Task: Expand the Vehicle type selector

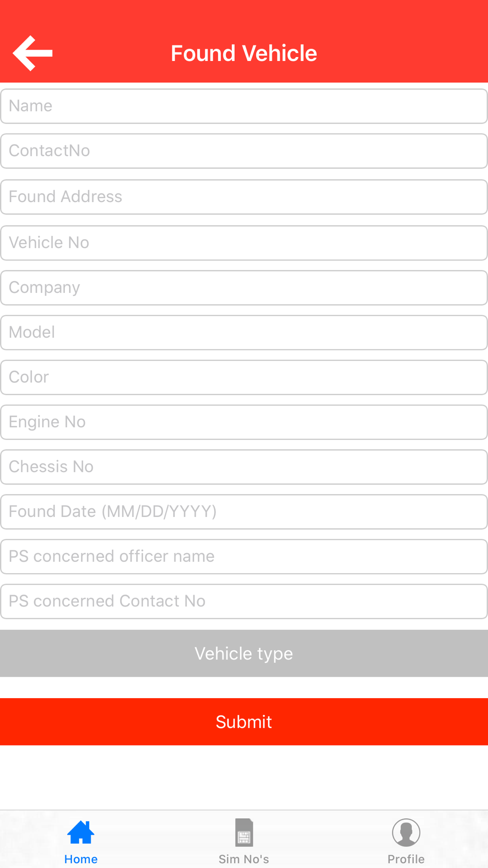Action: [x=244, y=653]
